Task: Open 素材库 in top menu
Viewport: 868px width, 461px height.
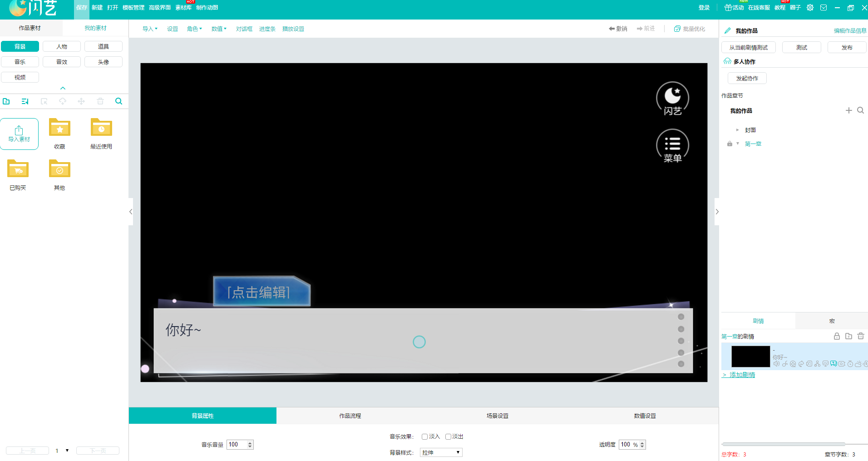Action: [x=183, y=8]
